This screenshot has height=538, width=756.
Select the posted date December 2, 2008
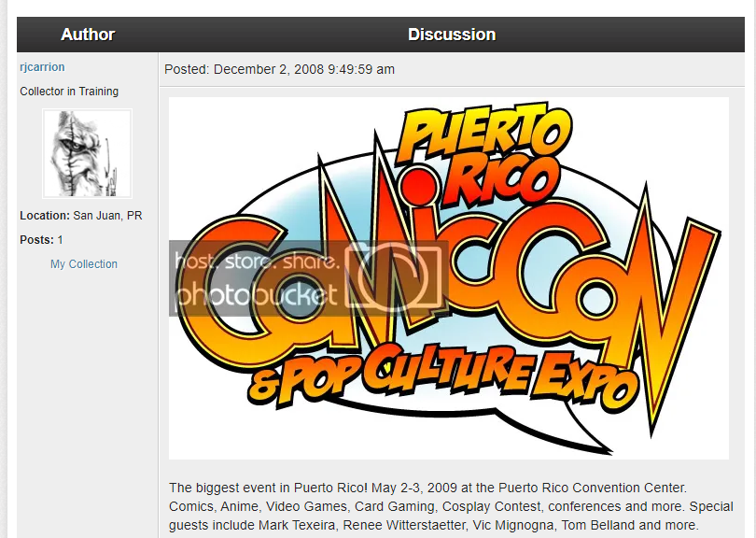[x=269, y=69]
